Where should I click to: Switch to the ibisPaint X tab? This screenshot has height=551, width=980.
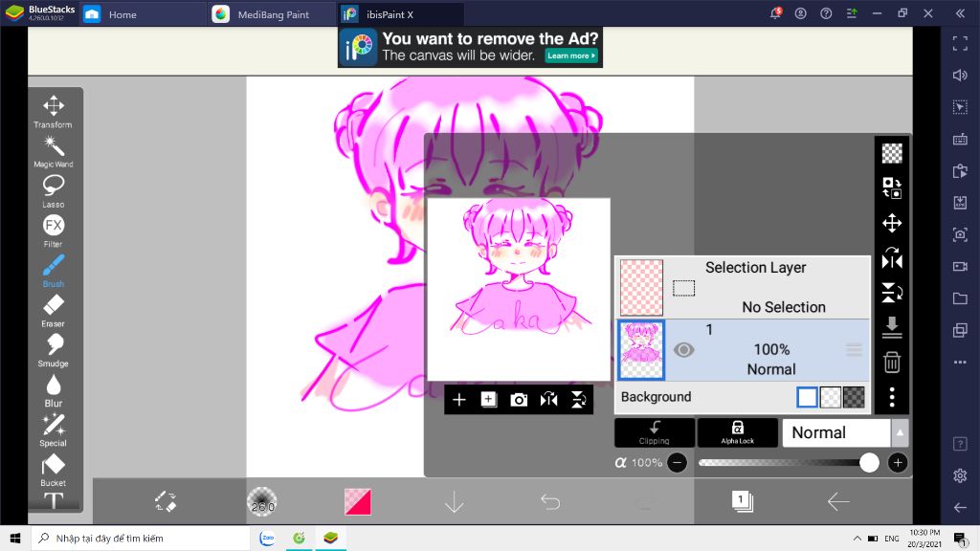401,13
